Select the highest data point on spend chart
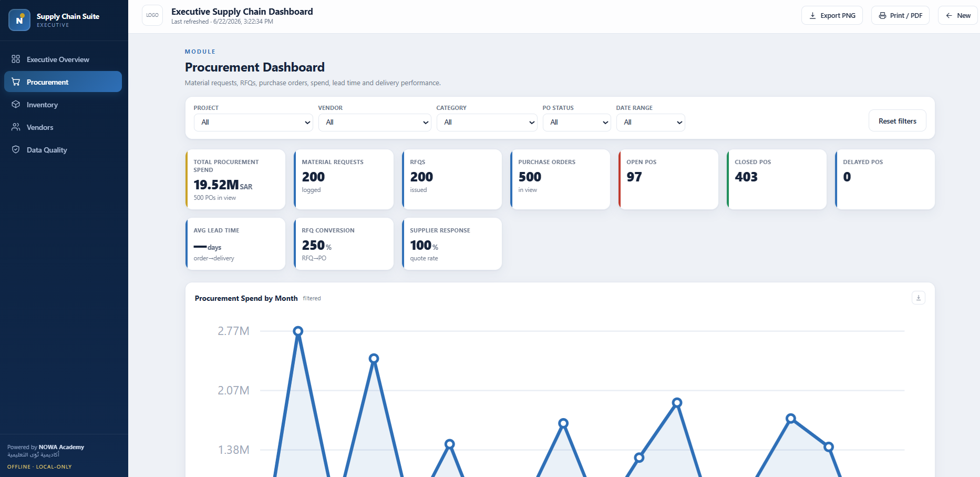The width and height of the screenshot is (980, 477). pyautogui.click(x=298, y=331)
